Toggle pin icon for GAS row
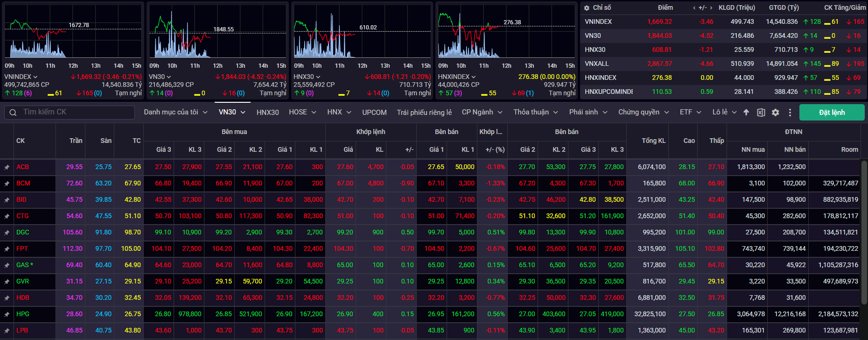 tap(7, 265)
